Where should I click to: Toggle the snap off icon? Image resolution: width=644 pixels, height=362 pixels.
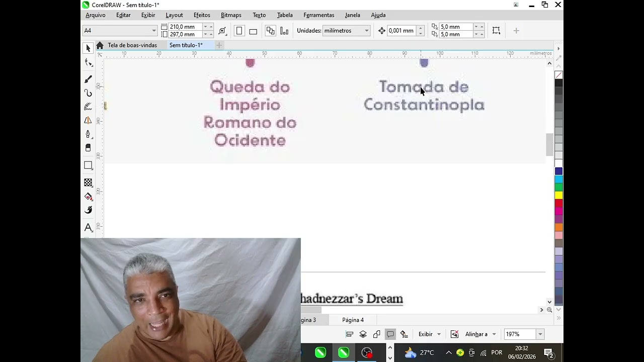click(x=454, y=334)
